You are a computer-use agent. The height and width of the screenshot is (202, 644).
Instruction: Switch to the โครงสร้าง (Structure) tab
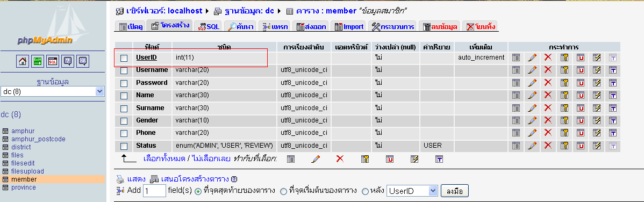tap(170, 25)
